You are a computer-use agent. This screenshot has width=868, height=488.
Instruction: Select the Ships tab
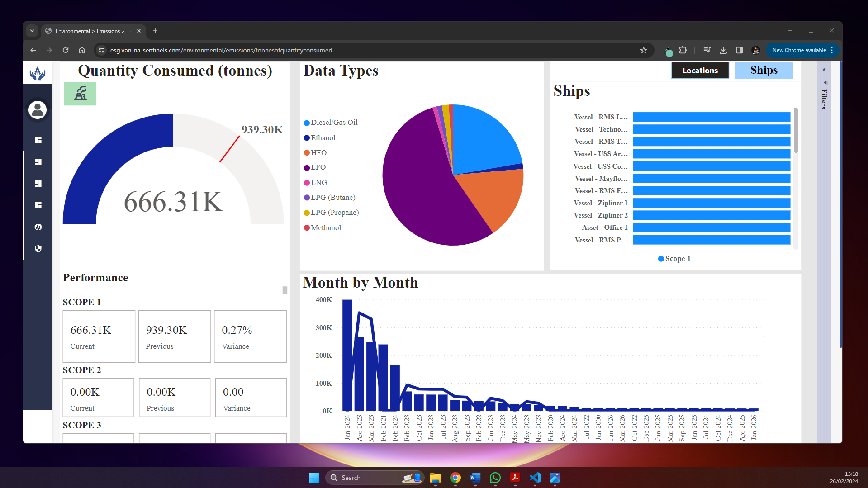764,71
